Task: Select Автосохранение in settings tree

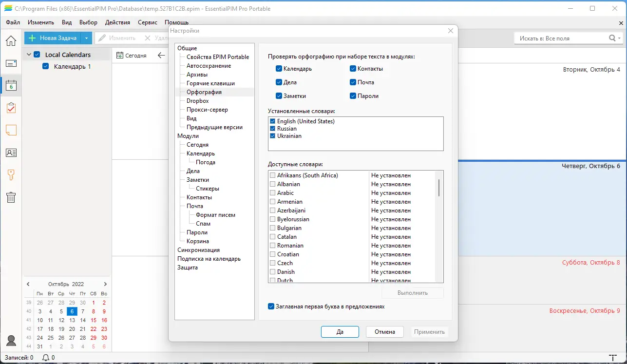Action: click(x=209, y=66)
